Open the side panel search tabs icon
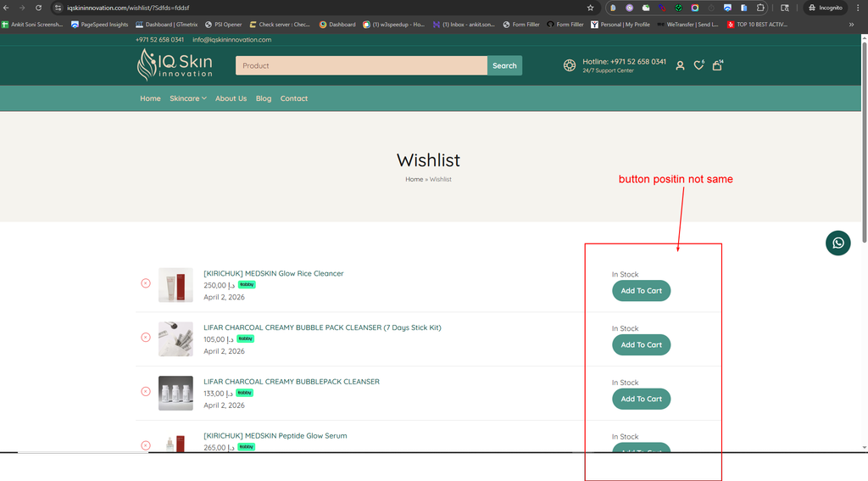Screen dimensions: 868x481 point(784,8)
